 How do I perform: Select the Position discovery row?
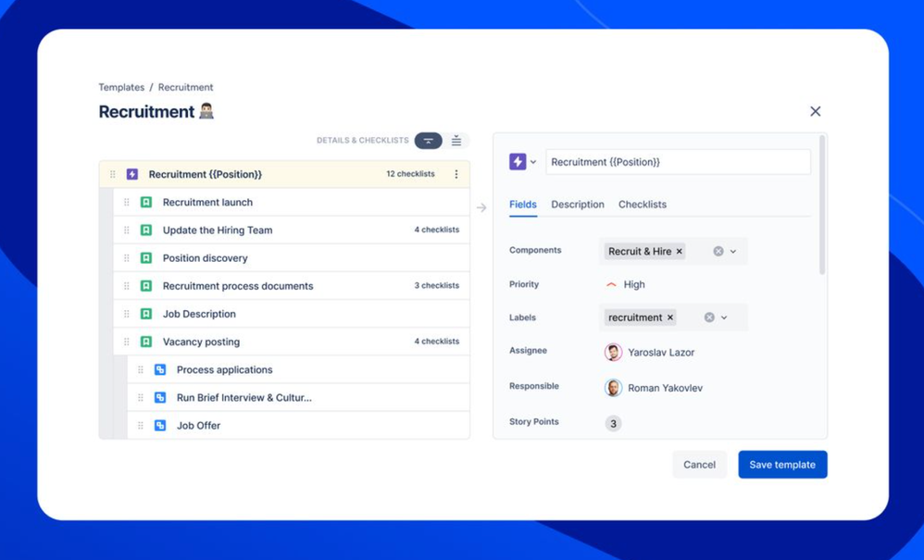tap(292, 258)
